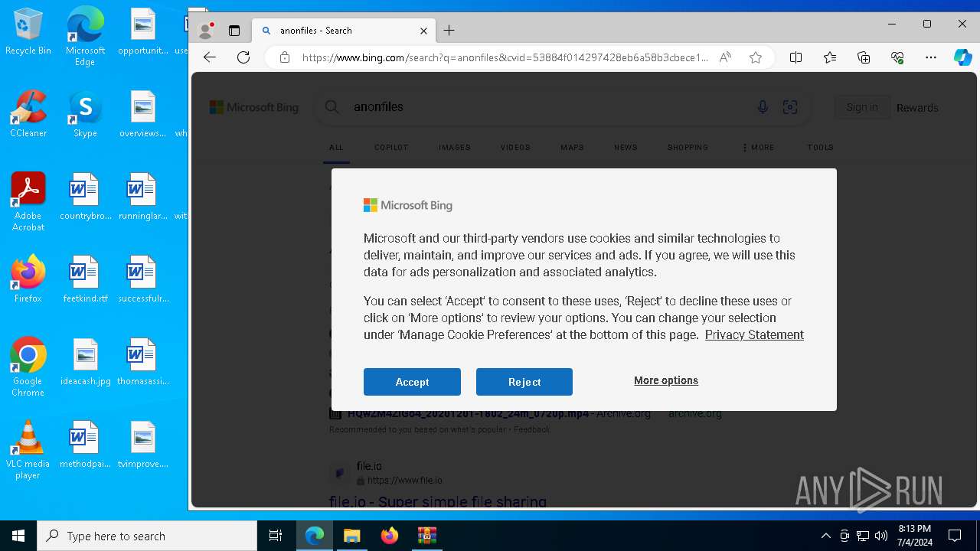The width and height of the screenshot is (980, 551).
Task: Click the Edge address bar URL
Action: pos(505,57)
